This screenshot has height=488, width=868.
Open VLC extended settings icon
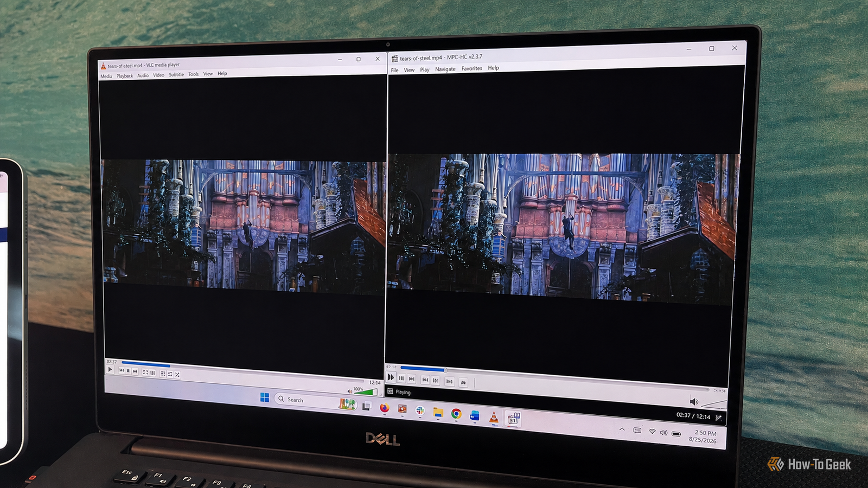[x=152, y=373]
